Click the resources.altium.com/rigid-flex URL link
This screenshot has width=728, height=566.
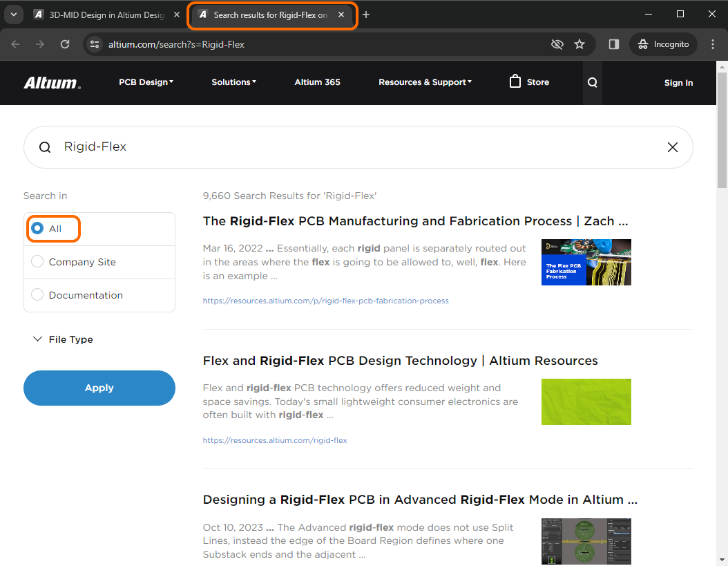(x=275, y=440)
